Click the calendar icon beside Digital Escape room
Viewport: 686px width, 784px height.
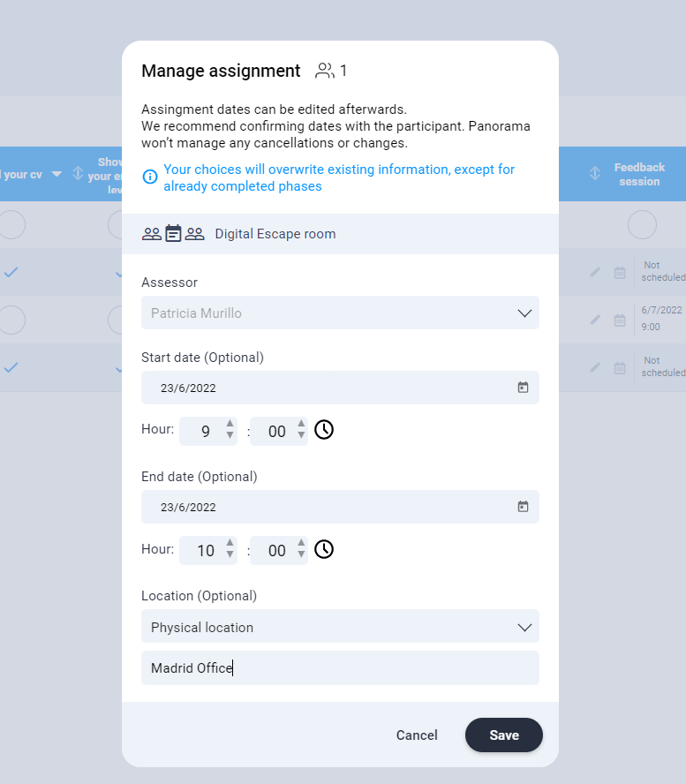pyautogui.click(x=173, y=234)
